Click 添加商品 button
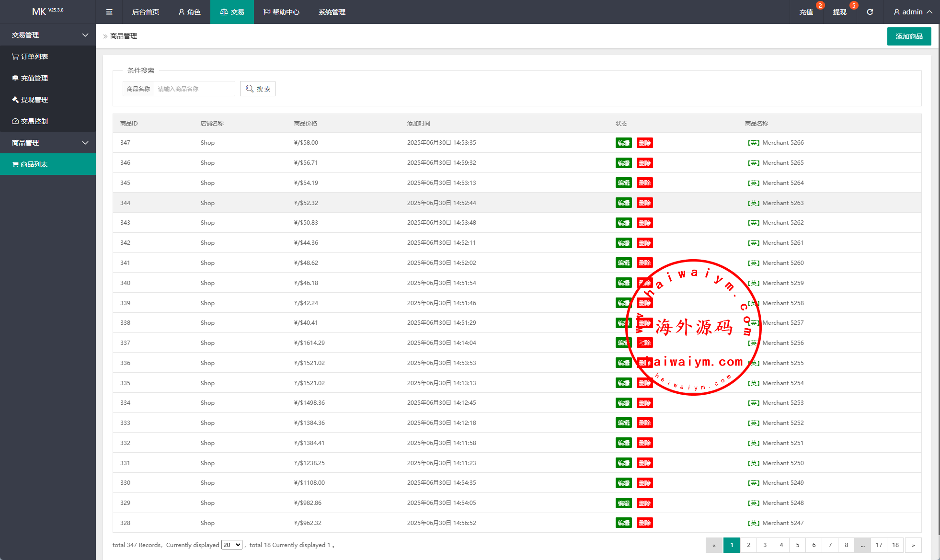The height and width of the screenshot is (560, 940). [909, 36]
